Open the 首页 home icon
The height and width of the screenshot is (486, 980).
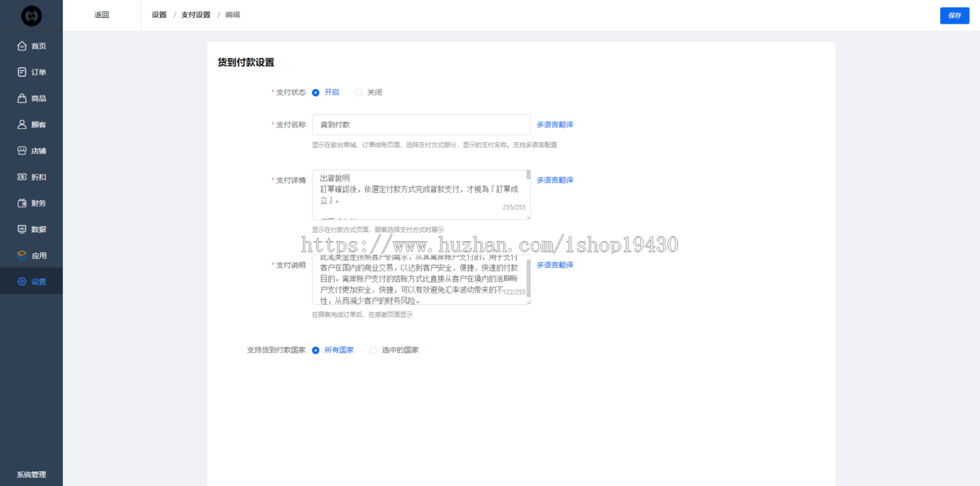(22, 46)
